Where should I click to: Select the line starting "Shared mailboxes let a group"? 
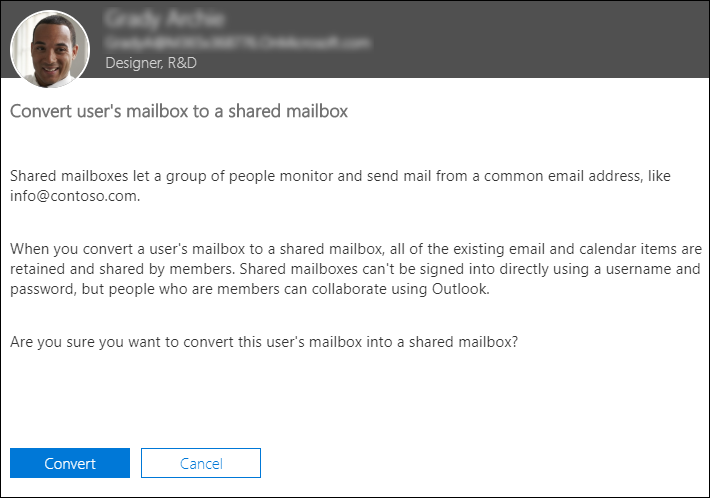(x=340, y=176)
